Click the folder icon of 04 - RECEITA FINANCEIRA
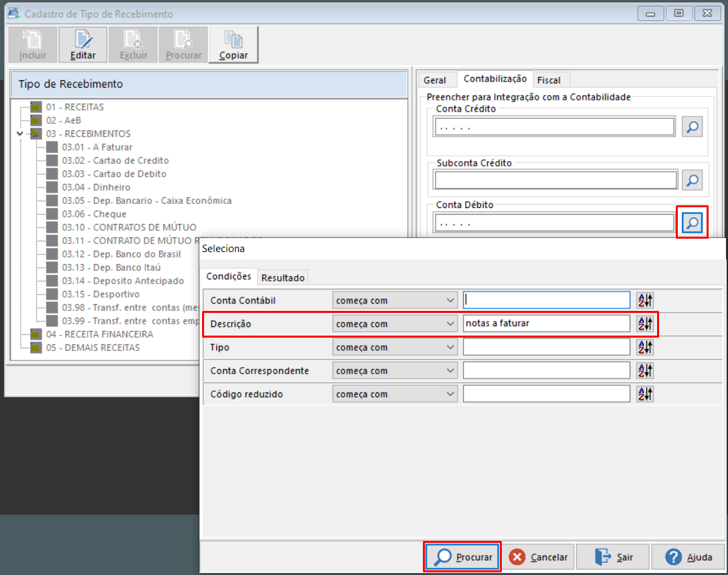The width and height of the screenshot is (728, 575). (x=35, y=334)
